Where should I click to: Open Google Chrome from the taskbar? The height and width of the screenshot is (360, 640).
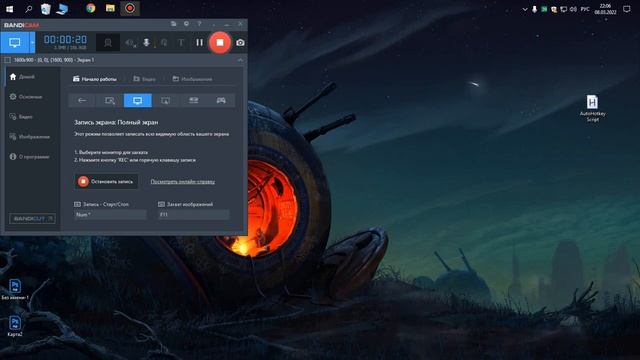pyautogui.click(x=91, y=8)
